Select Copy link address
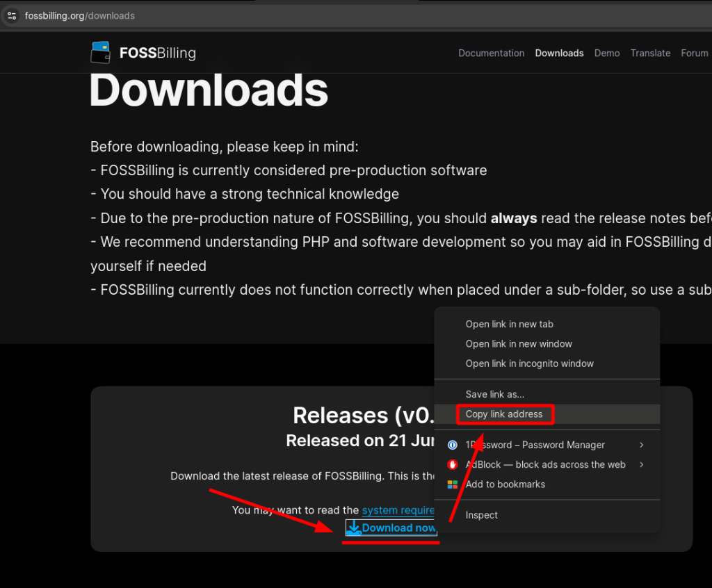The image size is (712, 588). (x=547, y=414)
